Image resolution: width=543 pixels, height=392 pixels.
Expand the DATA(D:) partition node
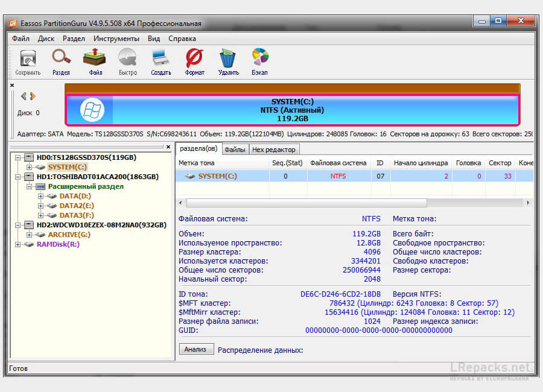click(40, 196)
